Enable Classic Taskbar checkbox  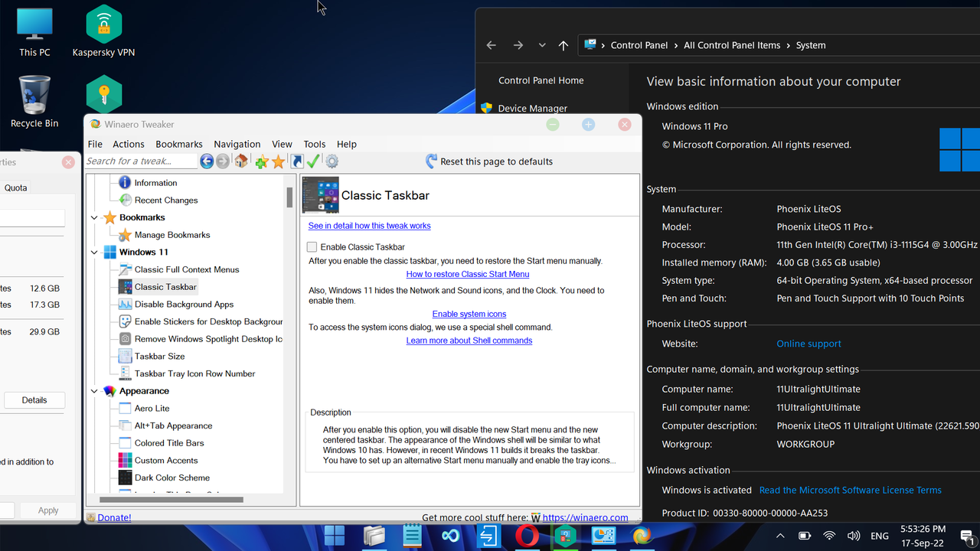[312, 247]
